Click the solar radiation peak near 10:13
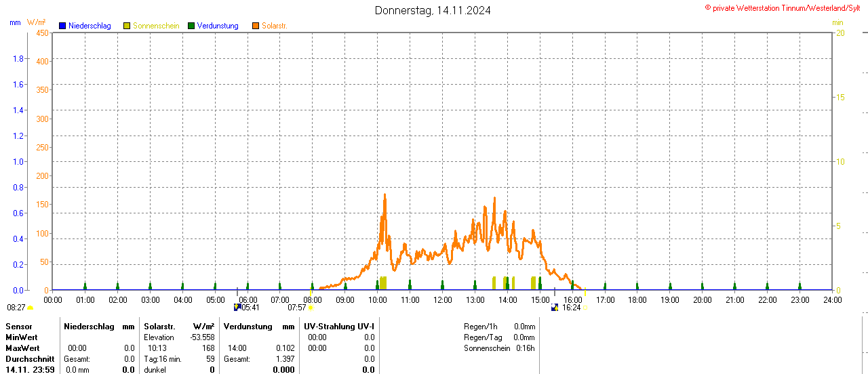 pyautogui.click(x=384, y=195)
